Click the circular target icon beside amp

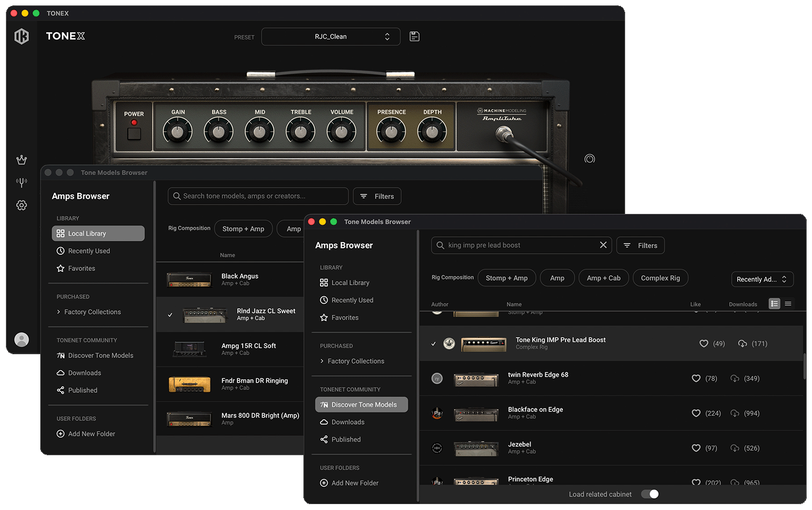point(590,159)
